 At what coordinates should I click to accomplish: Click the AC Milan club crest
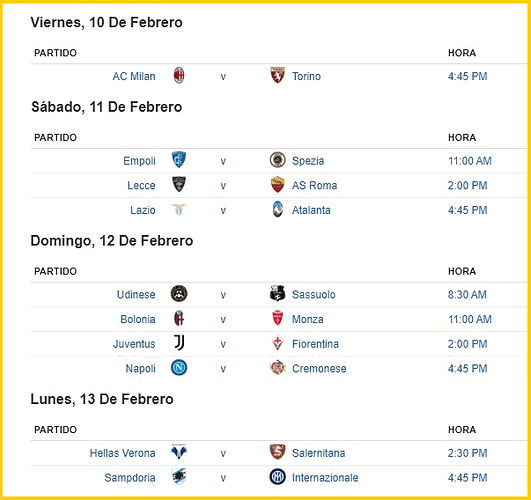(179, 75)
